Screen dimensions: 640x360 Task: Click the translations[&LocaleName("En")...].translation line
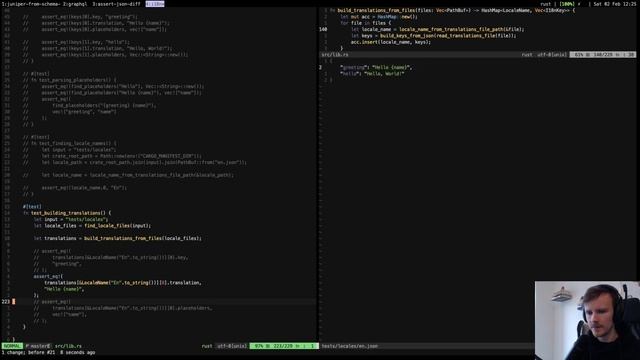tap(123, 282)
